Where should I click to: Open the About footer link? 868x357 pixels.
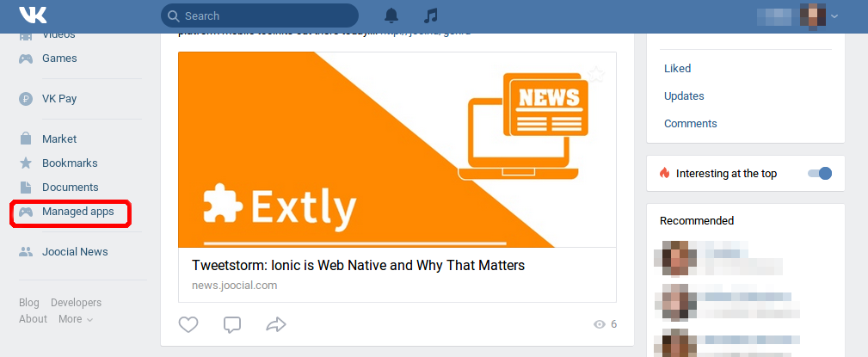click(34, 319)
